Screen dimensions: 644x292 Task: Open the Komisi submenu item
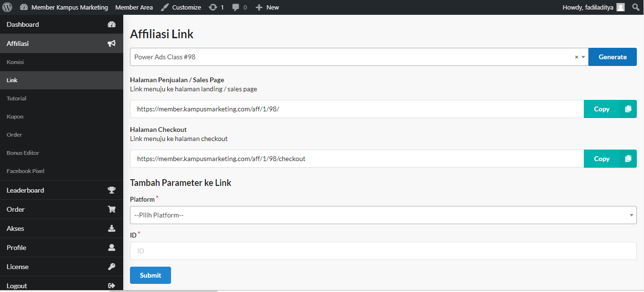click(15, 62)
